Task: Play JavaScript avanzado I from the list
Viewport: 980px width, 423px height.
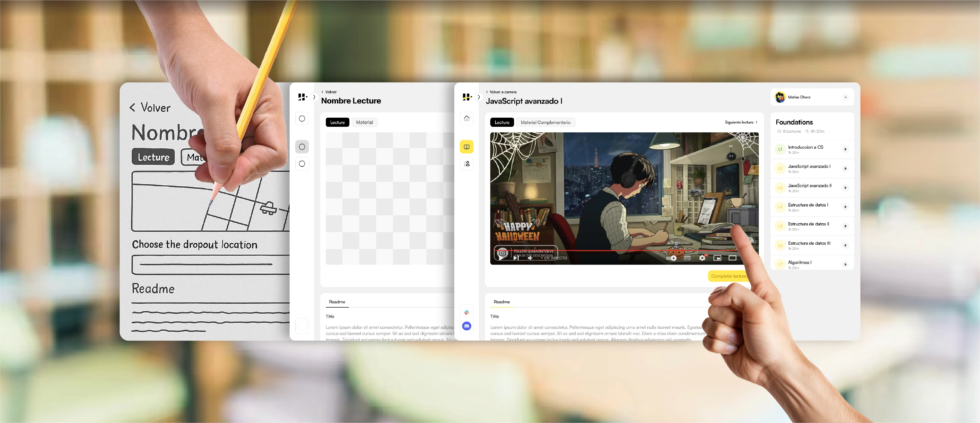Action: click(845, 168)
